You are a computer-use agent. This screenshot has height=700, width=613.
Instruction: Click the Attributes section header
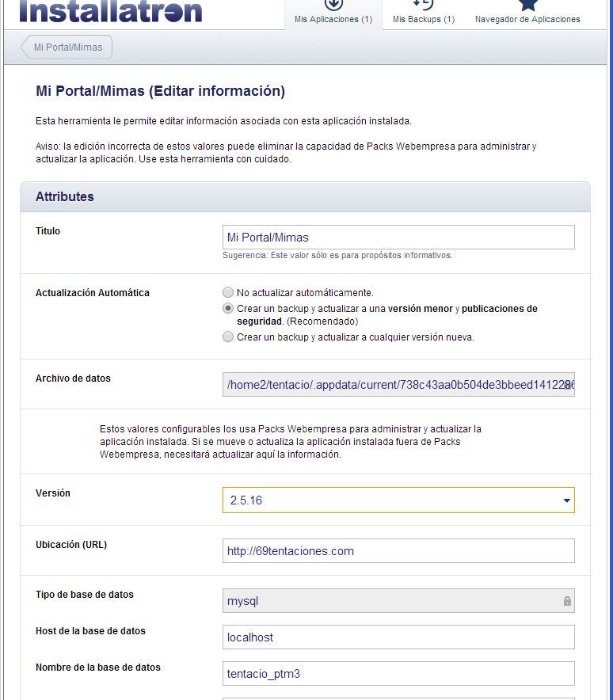306,197
